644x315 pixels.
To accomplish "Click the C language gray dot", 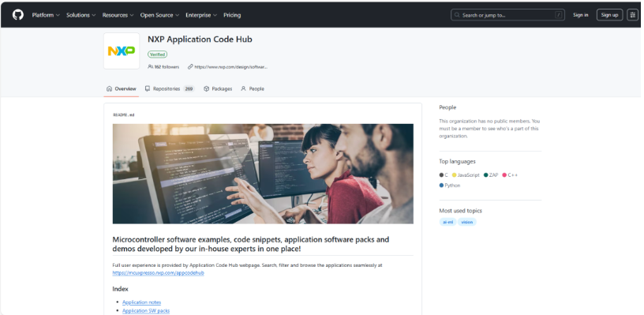I will click(441, 175).
